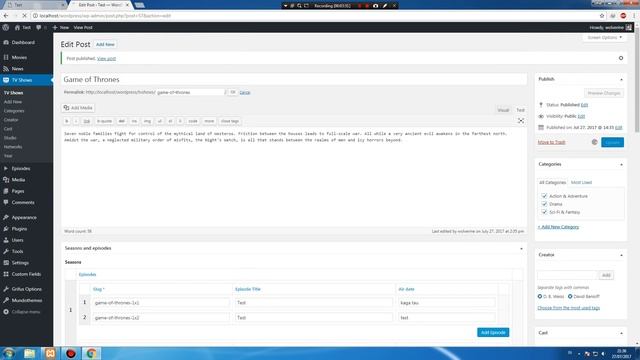640x360 pixels.
Task: Open the Dashboard sidebar menu
Action: (23, 42)
